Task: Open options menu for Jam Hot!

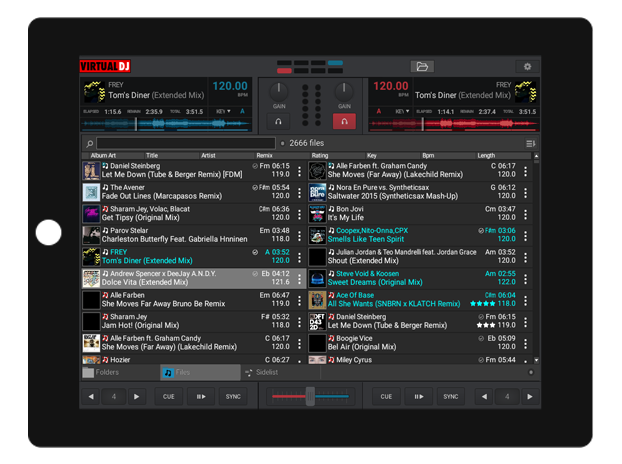Action: 299,322
